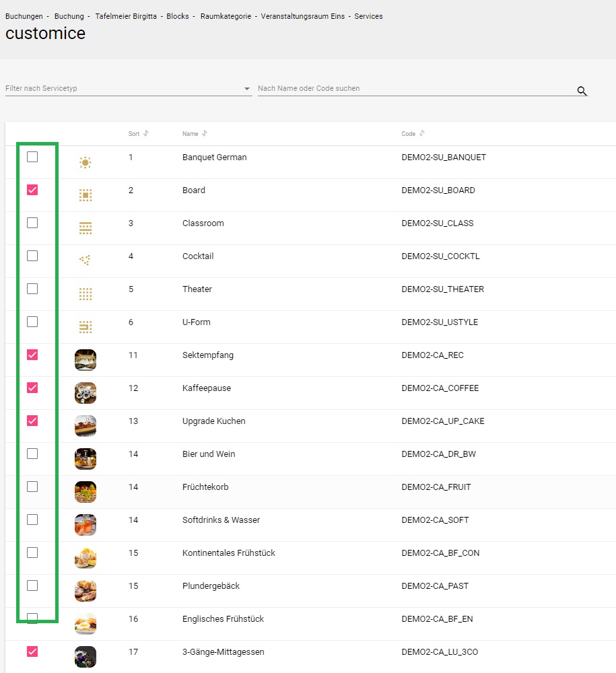Screen dimensions: 616x673
Task: Open the Kaffeepause thumbnail image
Action: [85, 393]
